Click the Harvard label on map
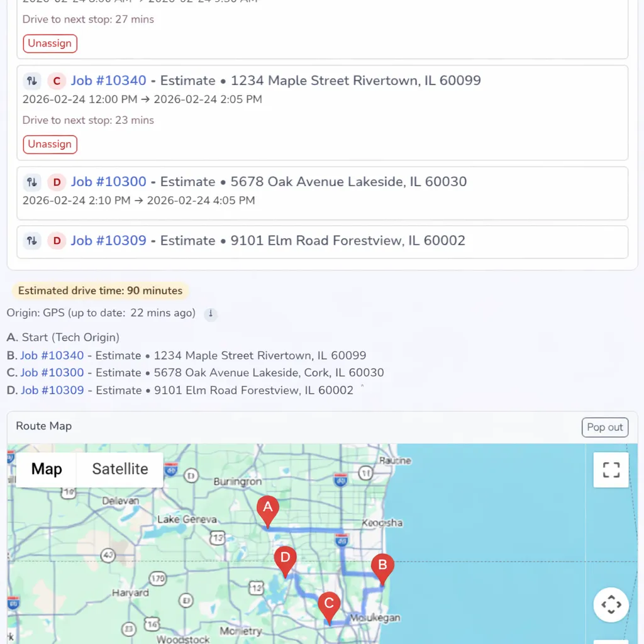 click(x=130, y=592)
